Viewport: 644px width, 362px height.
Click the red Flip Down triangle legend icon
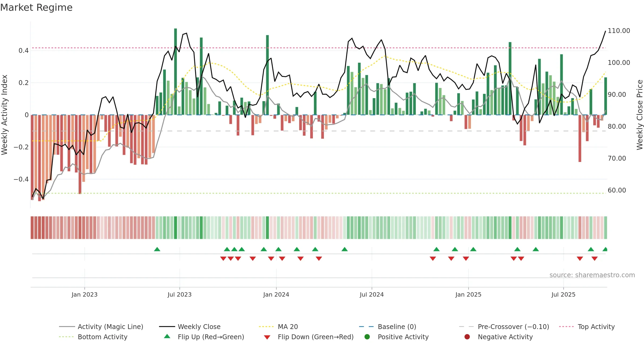tap(267, 337)
